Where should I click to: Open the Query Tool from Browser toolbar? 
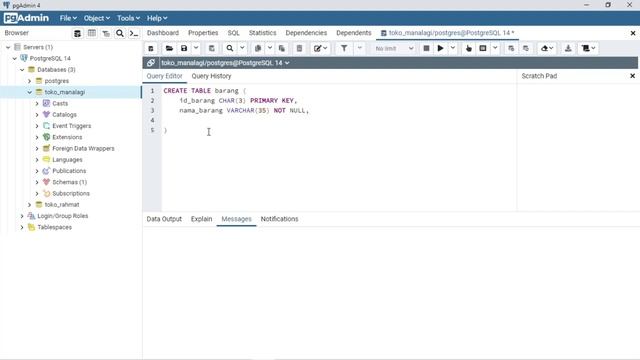(x=77, y=33)
